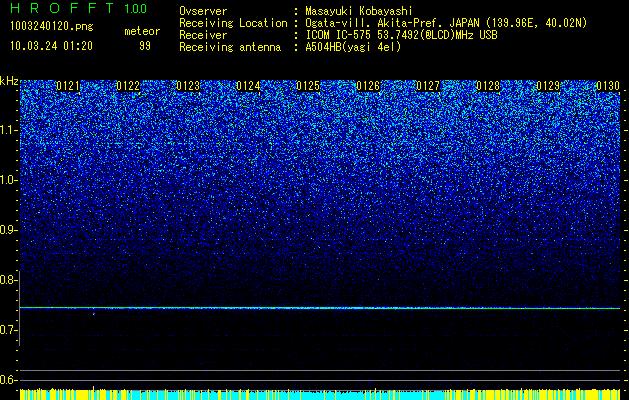This screenshot has height=400, width=629.
Task: Click the 0130 time marker
Action: (608, 86)
